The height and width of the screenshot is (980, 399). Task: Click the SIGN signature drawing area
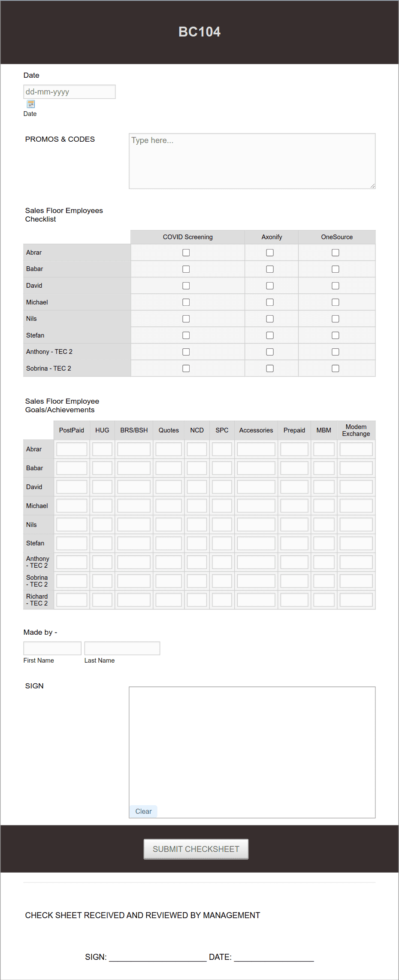click(252, 747)
